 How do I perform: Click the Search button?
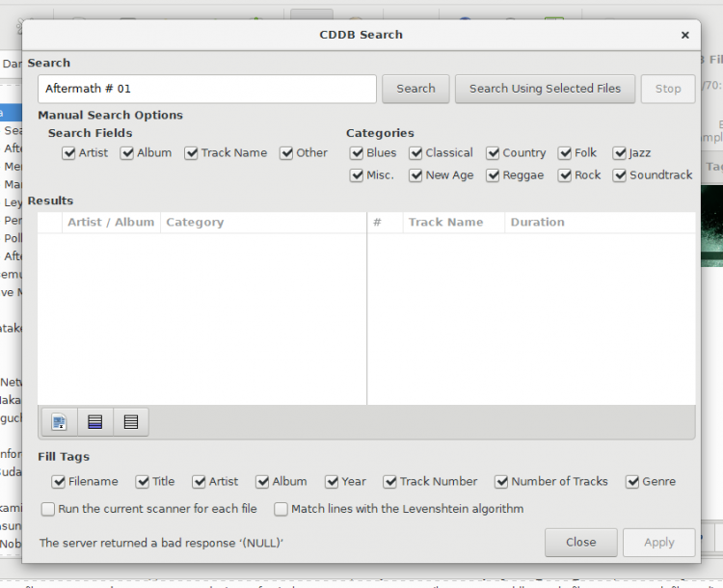[x=415, y=89]
